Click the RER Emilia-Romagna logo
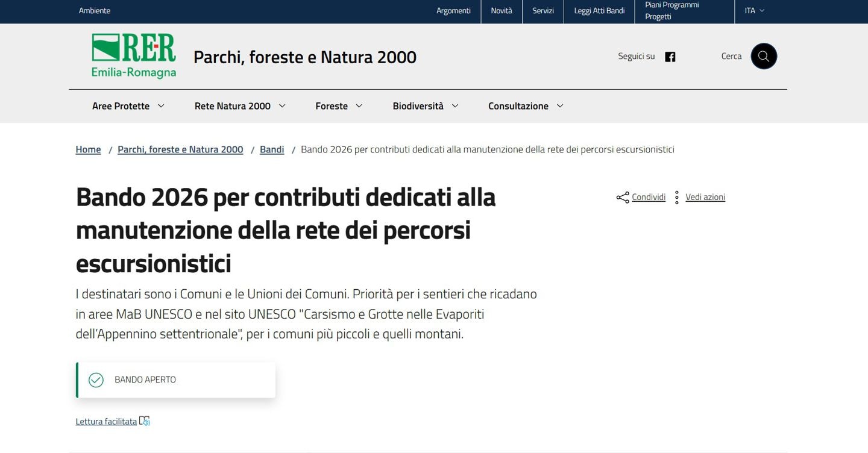This screenshot has width=868, height=453. (x=134, y=56)
